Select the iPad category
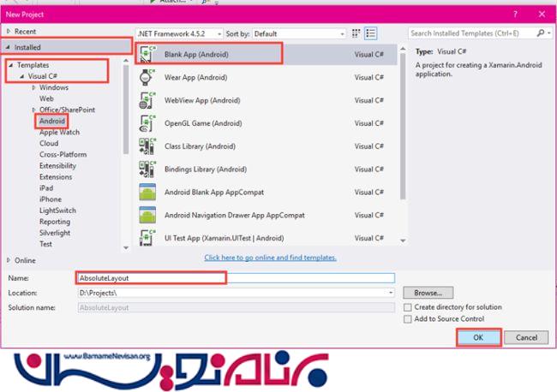 pyautogui.click(x=46, y=188)
